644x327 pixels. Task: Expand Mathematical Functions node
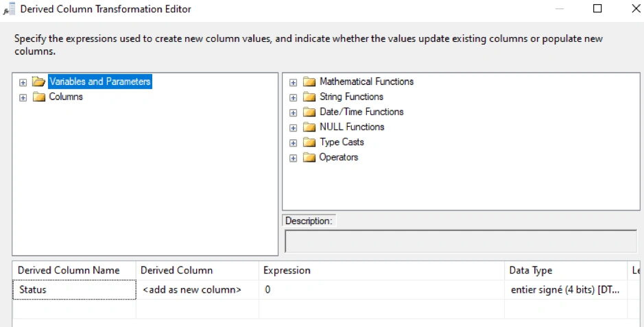point(294,82)
